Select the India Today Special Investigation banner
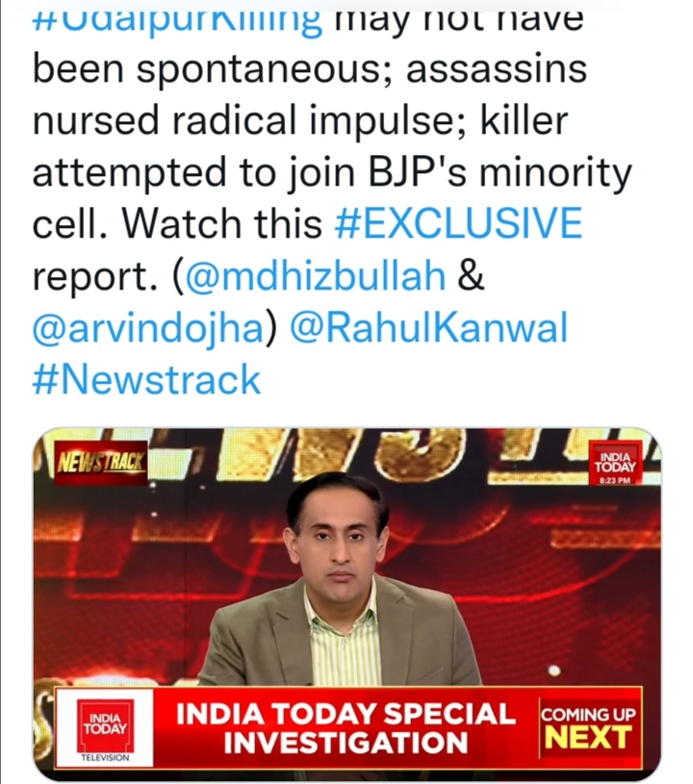This screenshot has width=693, height=784. (x=345, y=728)
